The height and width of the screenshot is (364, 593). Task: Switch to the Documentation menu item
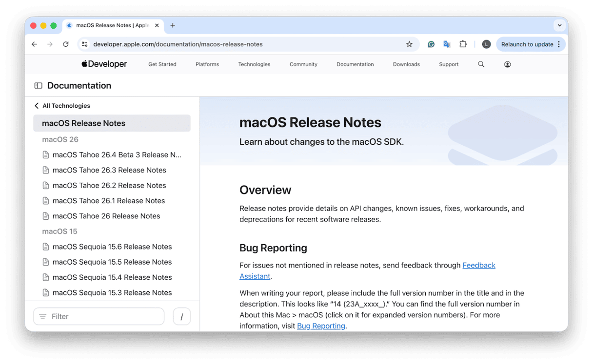[355, 64]
